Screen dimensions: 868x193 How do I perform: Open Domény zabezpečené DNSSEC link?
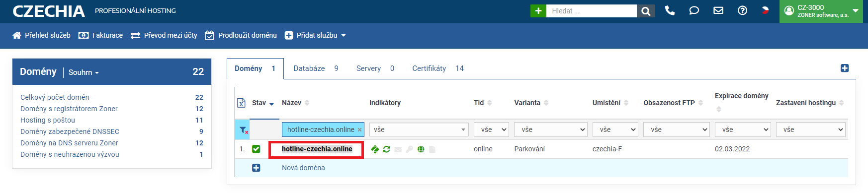(x=70, y=131)
